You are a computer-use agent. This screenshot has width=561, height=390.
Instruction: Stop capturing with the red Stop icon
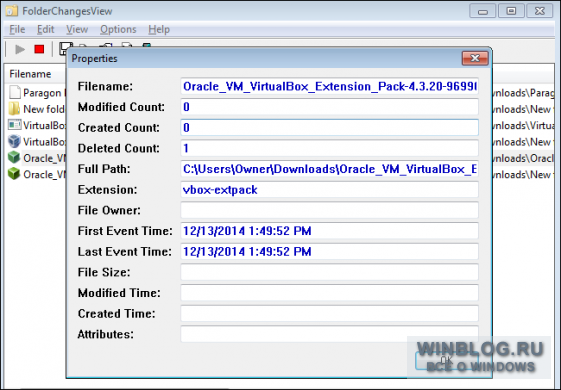coord(39,49)
